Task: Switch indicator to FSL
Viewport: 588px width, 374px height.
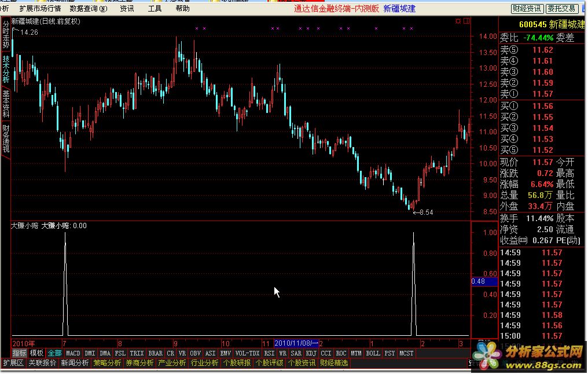Action: 120,353
